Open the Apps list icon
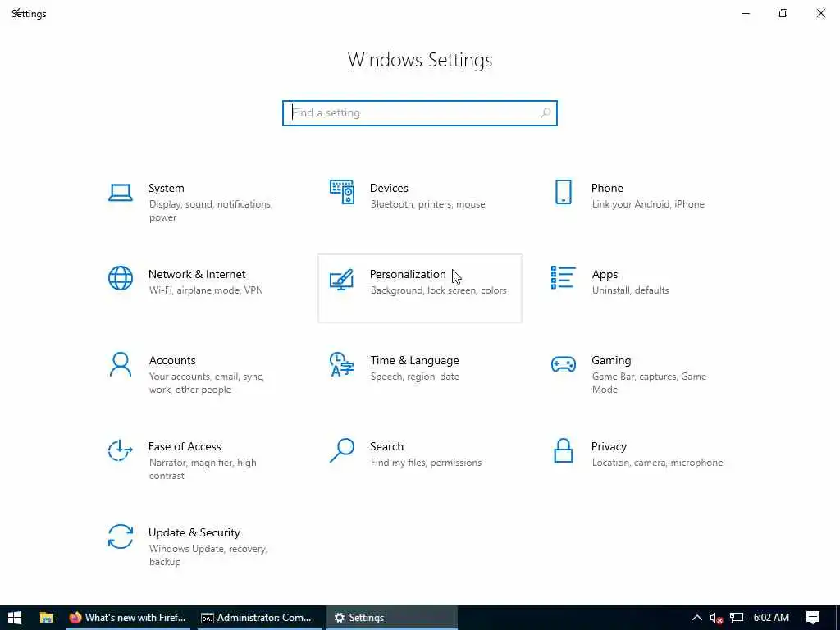Screen dimensions: 840x630 563,277
